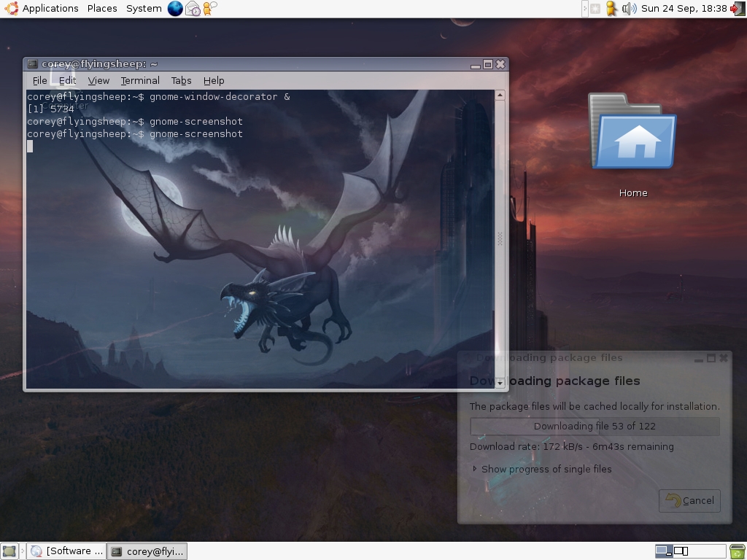Click the terminal scrollbar down arrow
Viewport: 747px width, 560px height.
500,383
